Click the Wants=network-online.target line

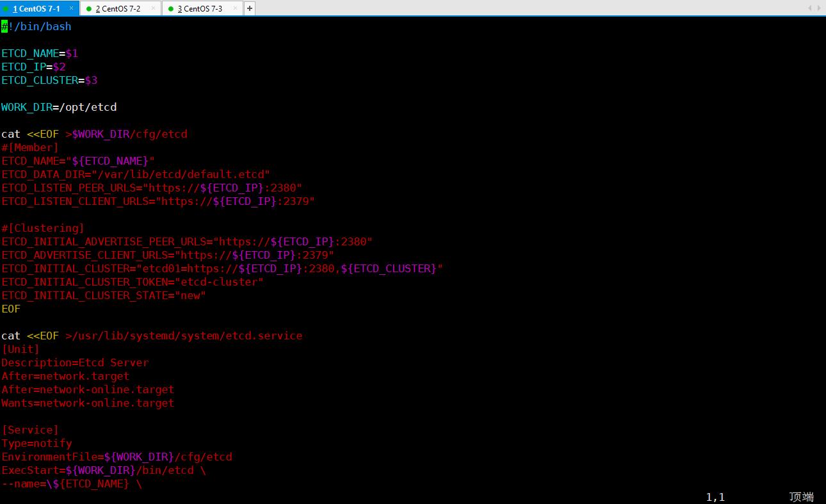point(88,403)
